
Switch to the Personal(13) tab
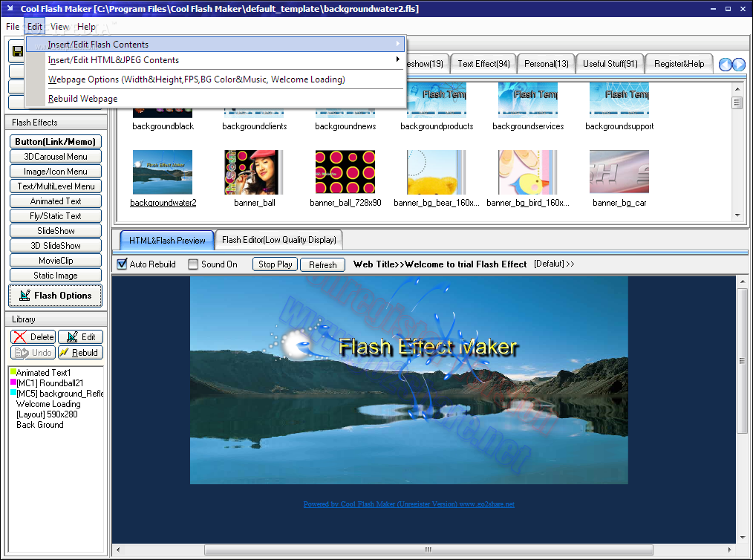(546, 64)
